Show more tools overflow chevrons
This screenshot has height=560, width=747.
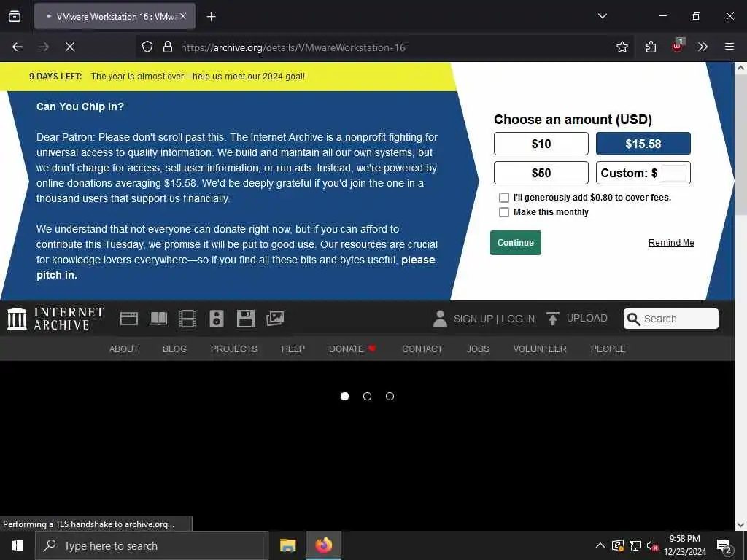(703, 47)
